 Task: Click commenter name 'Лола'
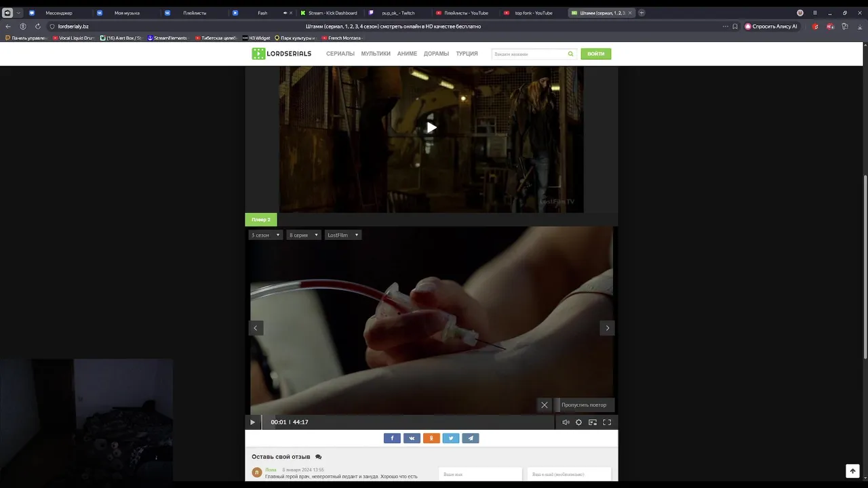(x=271, y=470)
